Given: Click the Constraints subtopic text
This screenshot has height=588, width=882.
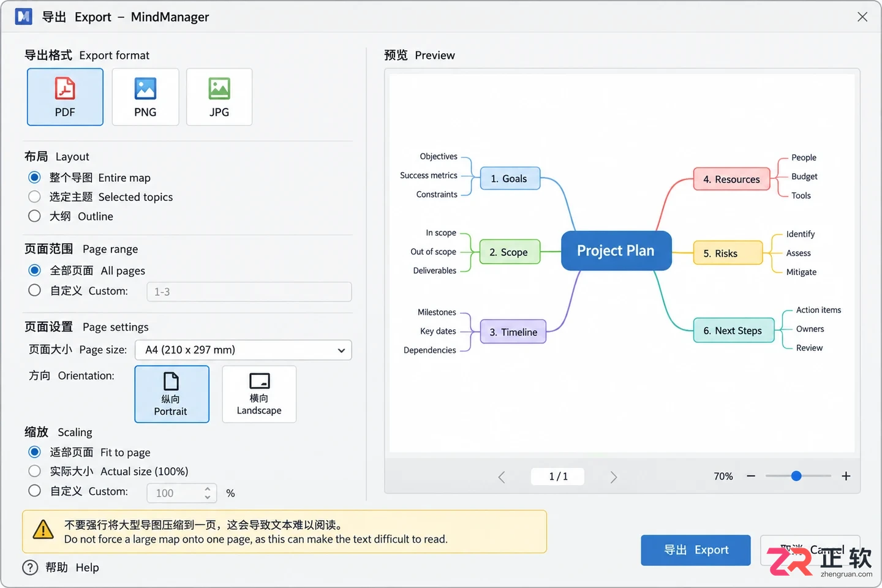Looking at the screenshot, I should [x=437, y=195].
